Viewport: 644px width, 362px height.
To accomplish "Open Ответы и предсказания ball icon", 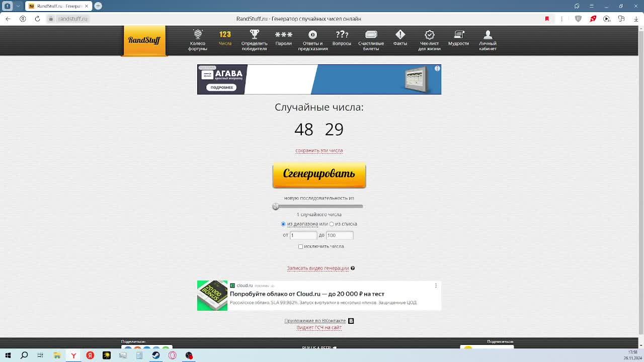I will 312,35.
